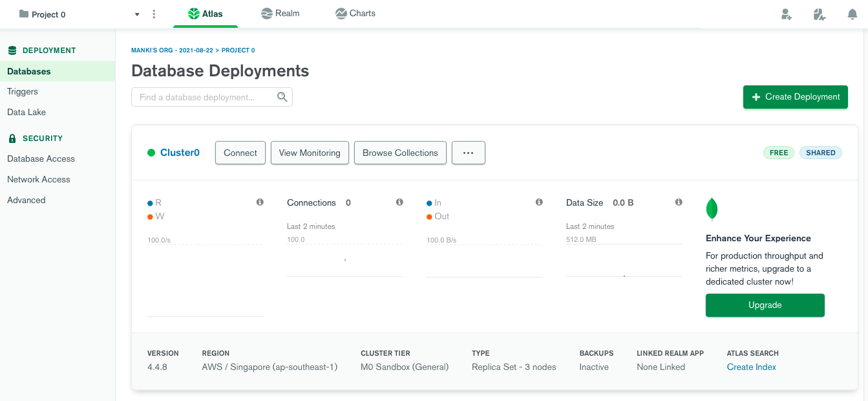Image resolution: width=868 pixels, height=401 pixels.
Task: Focus the Find a database deployment field
Action: coord(212,97)
